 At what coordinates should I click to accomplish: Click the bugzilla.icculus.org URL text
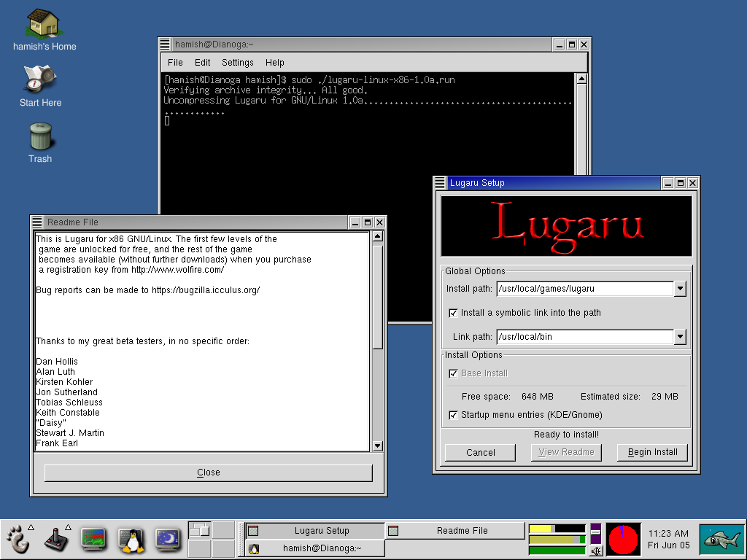point(206,290)
